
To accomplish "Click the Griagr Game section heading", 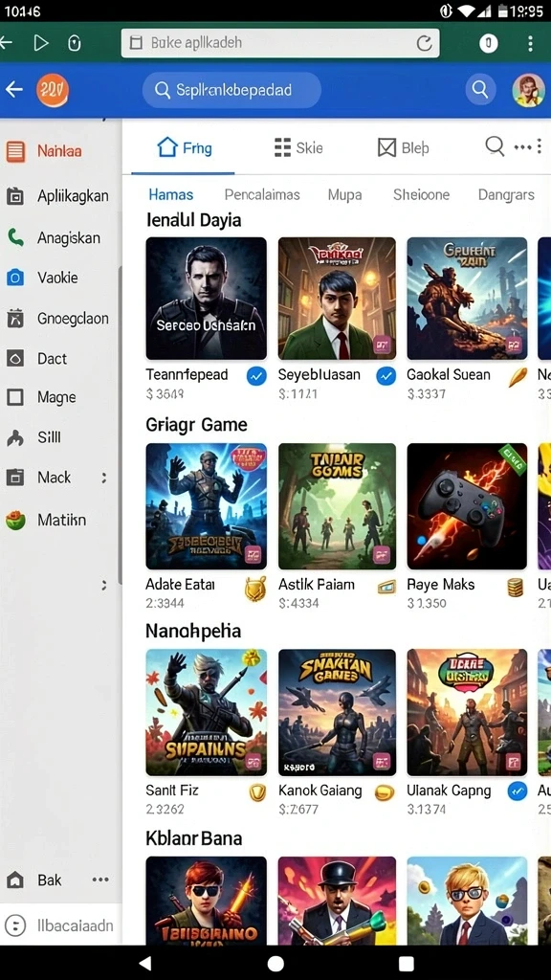I will click(x=196, y=425).
